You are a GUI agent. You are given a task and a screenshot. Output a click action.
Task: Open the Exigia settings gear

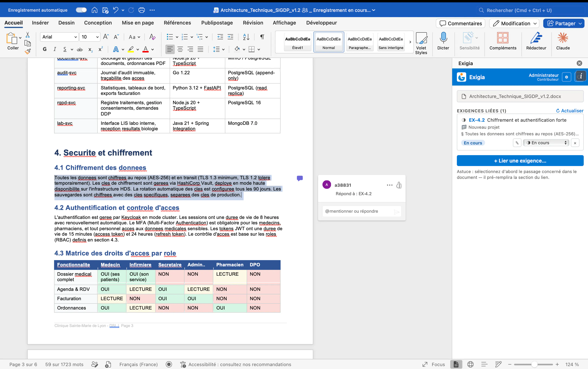point(566,77)
